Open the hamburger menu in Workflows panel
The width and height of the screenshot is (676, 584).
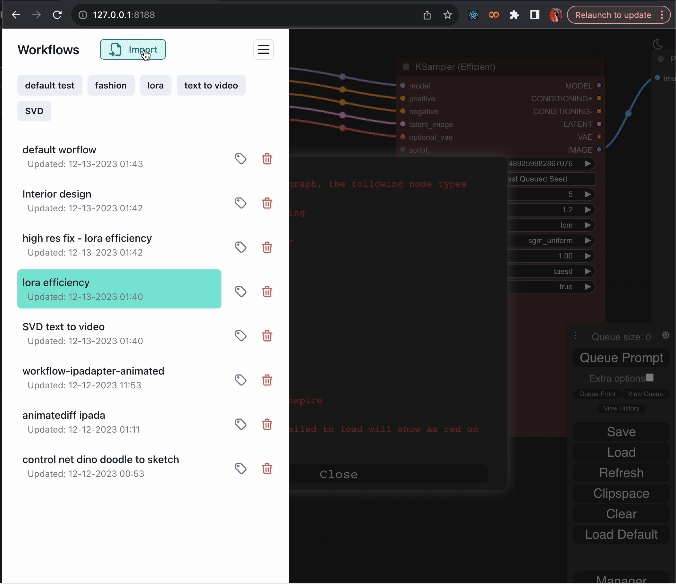tap(263, 50)
